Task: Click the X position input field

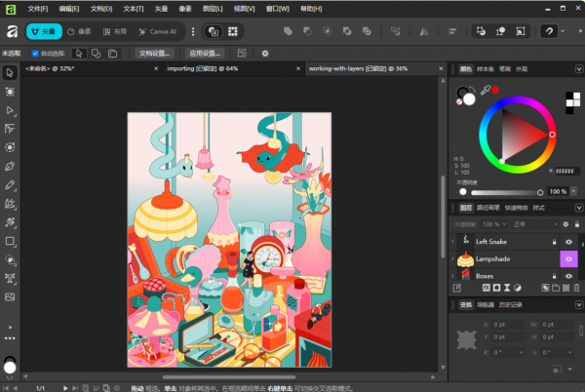Action: click(x=507, y=325)
